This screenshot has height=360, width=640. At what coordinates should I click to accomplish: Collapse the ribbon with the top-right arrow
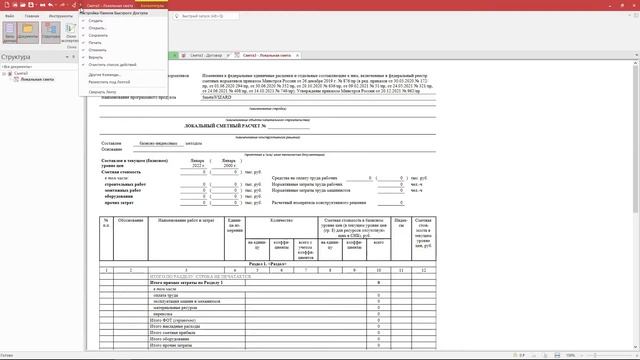[629, 15]
